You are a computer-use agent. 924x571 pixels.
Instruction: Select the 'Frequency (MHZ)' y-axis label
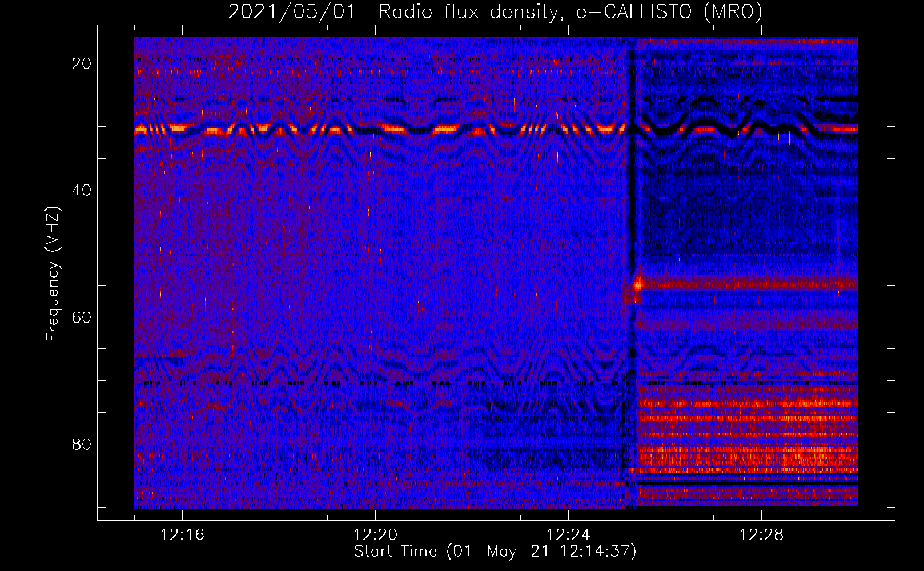point(53,274)
